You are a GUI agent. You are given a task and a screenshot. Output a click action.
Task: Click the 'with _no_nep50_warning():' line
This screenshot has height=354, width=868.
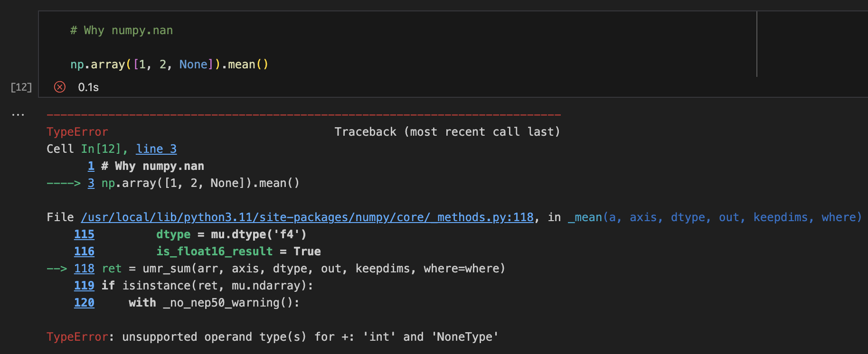click(214, 303)
